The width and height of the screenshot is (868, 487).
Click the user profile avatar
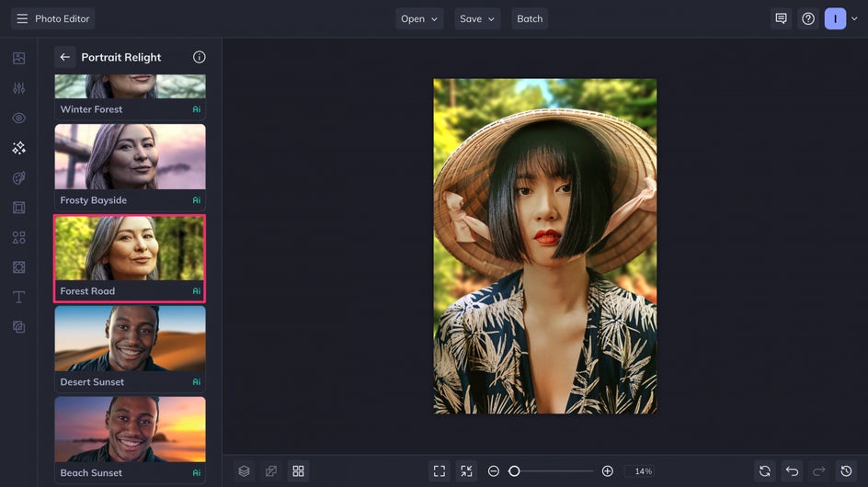[x=835, y=18]
